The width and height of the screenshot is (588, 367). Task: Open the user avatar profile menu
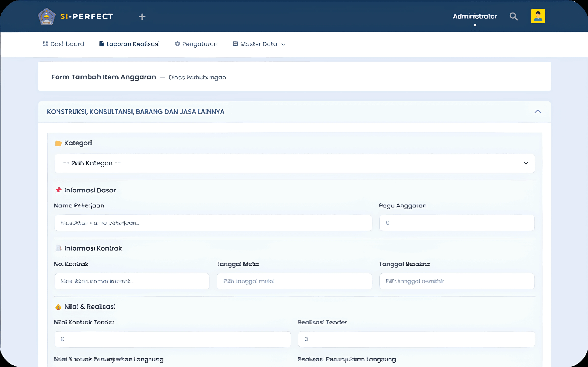click(x=538, y=16)
